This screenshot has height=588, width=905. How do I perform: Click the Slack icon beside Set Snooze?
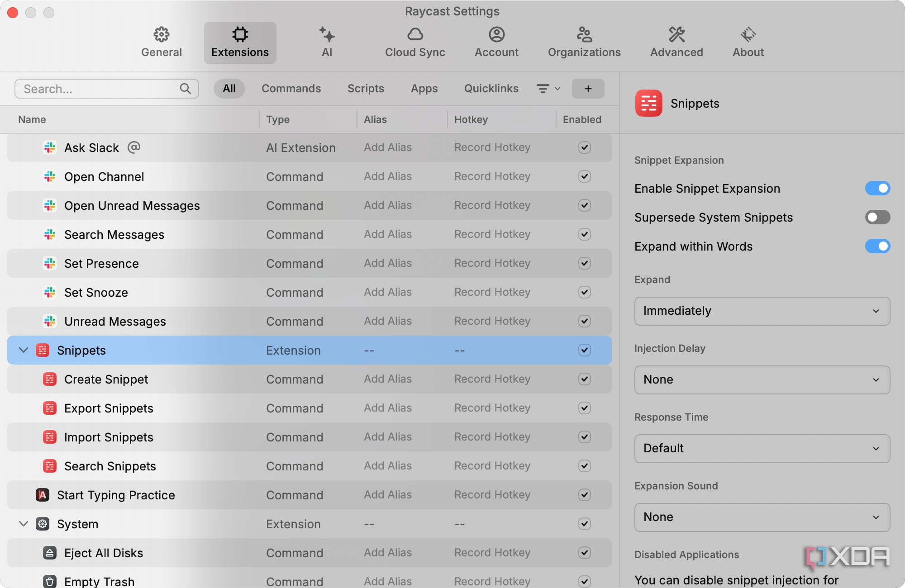50,292
